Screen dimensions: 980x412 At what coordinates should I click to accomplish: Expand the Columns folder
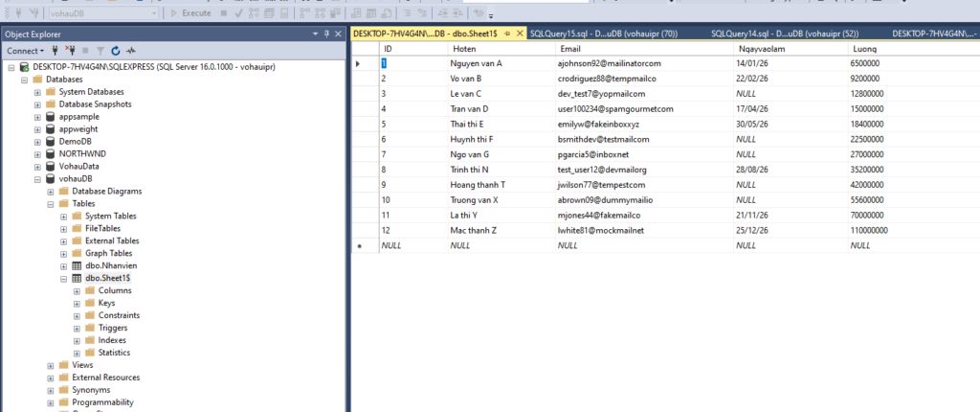[77, 290]
